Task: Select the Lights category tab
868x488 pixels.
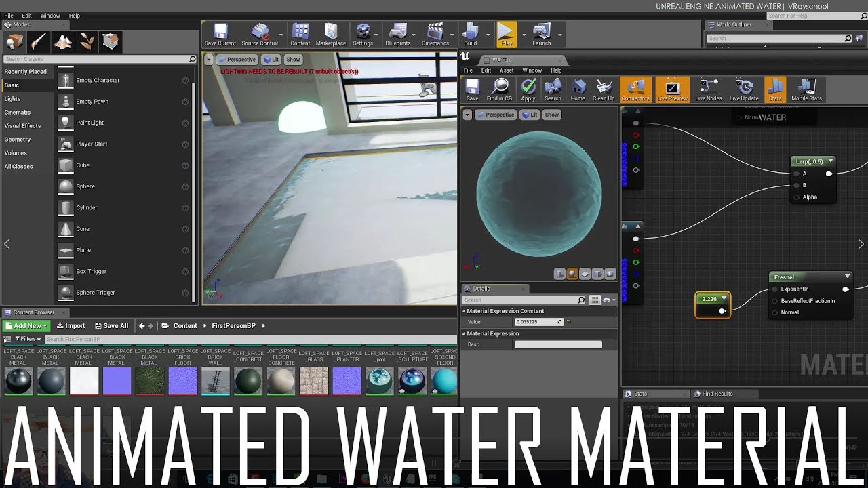Action: click(12, 99)
